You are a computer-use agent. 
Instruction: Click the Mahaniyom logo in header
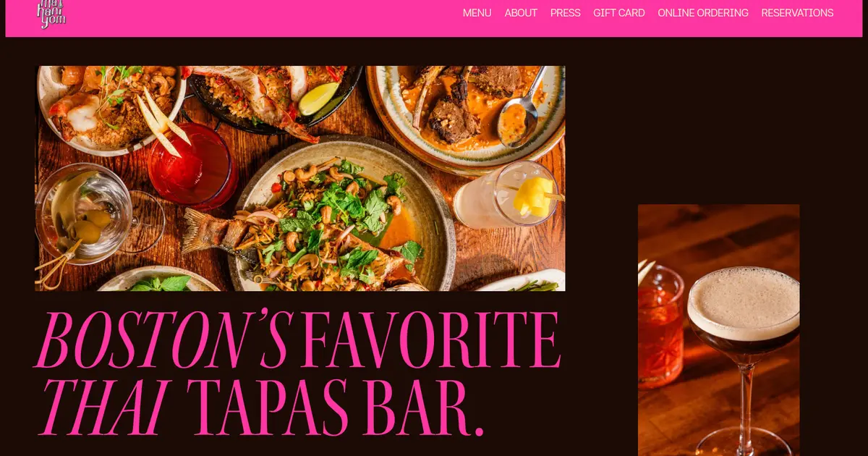click(x=53, y=13)
